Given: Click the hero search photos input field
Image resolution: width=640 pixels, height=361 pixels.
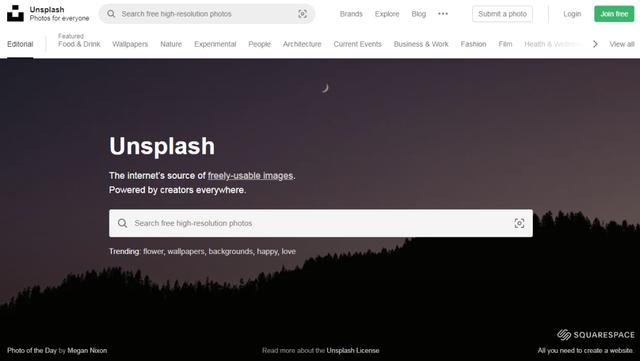Looking at the screenshot, I should (321, 223).
